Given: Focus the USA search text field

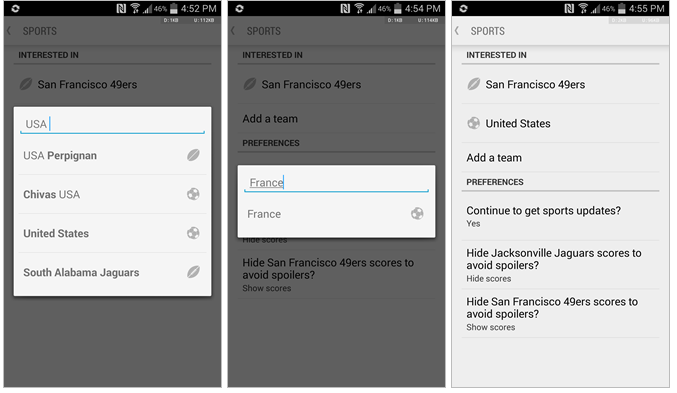Looking at the screenshot, I should tap(112, 124).
